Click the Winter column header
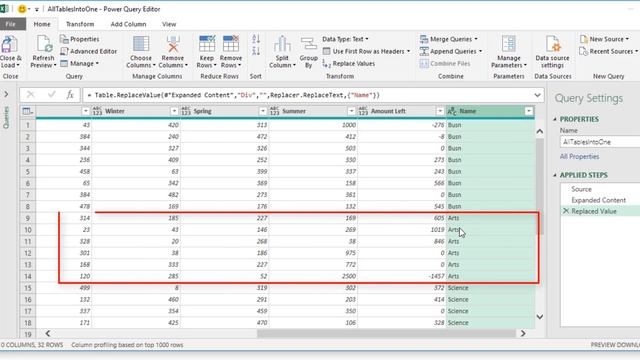The image size is (640, 360). click(x=136, y=111)
